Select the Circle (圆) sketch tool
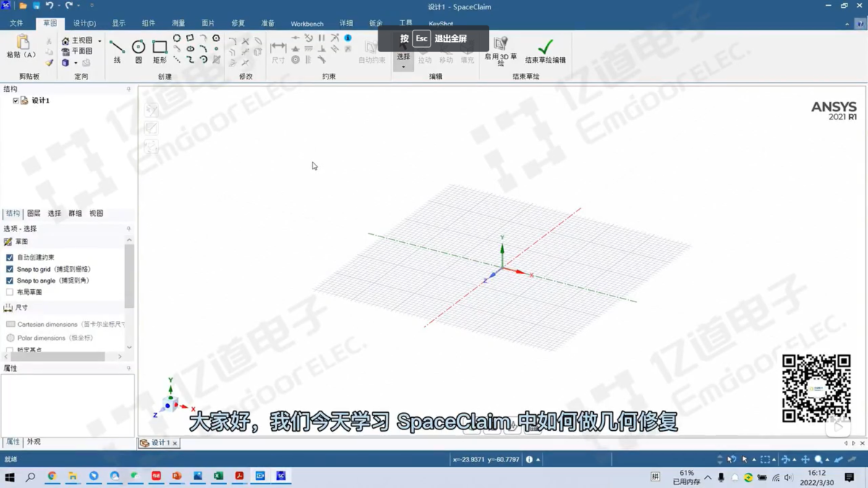868x488 pixels. coord(138,51)
